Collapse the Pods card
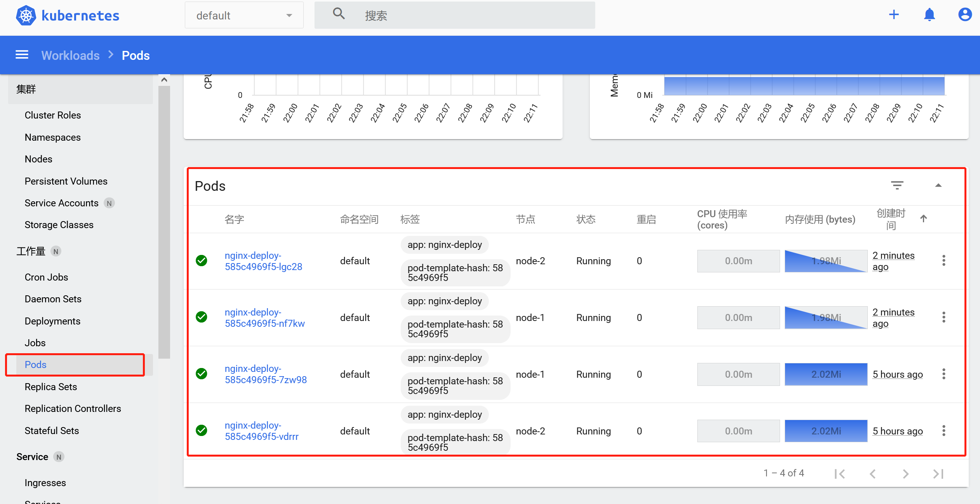 938,185
